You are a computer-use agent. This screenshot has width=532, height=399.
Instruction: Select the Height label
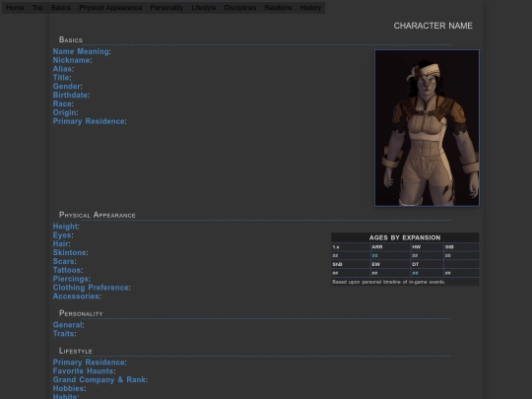coord(65,227)
